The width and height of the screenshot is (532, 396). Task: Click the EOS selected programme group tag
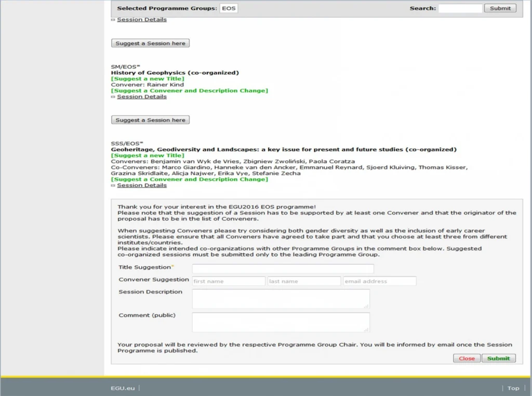click(x=229, y=8)
